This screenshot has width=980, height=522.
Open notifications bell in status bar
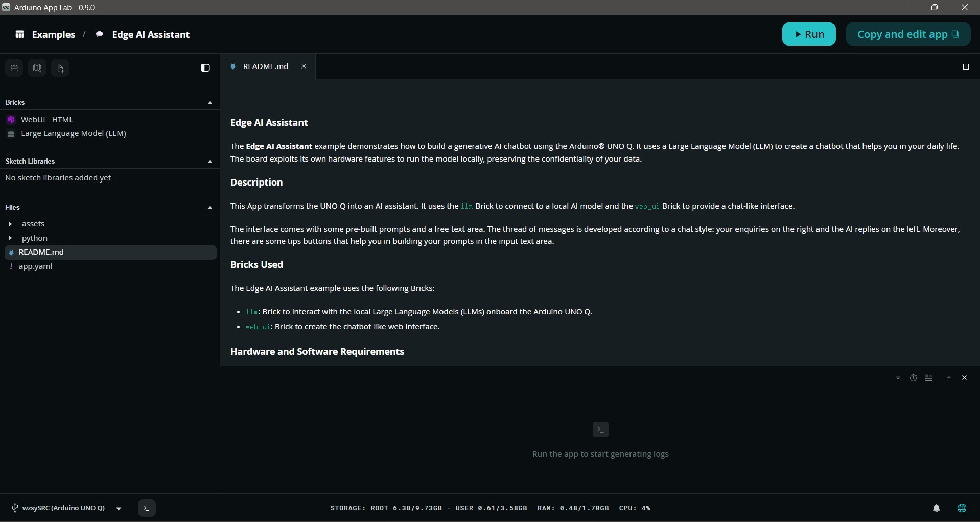pos(936,508)
